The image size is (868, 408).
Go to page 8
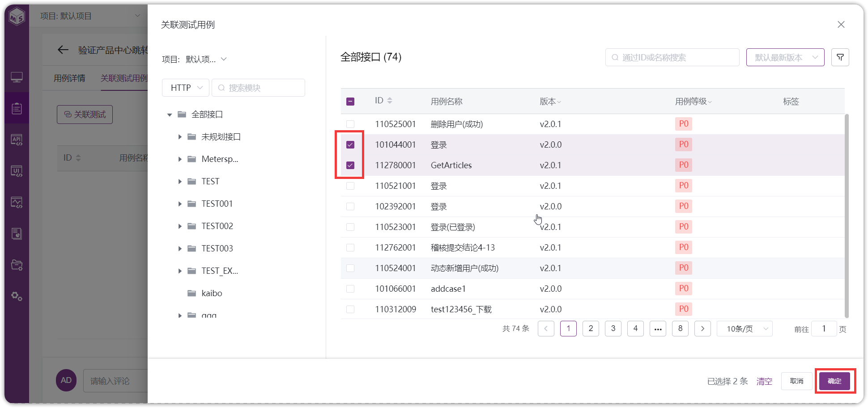680,329
